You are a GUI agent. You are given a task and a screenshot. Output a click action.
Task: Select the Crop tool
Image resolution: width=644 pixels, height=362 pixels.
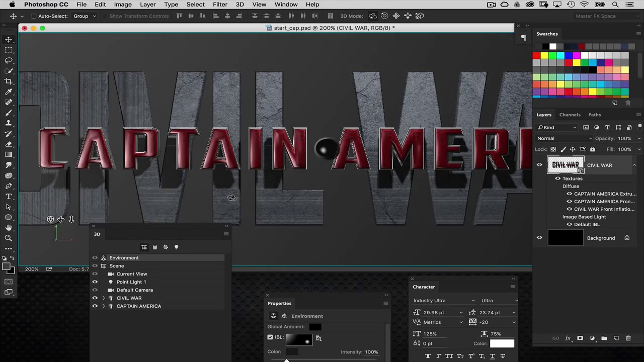[9, 81]
